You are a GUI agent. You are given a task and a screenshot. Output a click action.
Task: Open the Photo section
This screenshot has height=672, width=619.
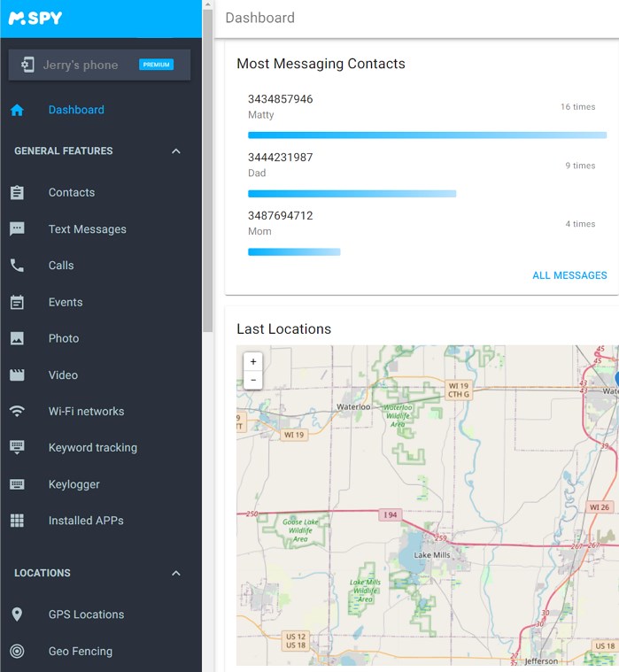pyautogui.click(x=64, y=338)
